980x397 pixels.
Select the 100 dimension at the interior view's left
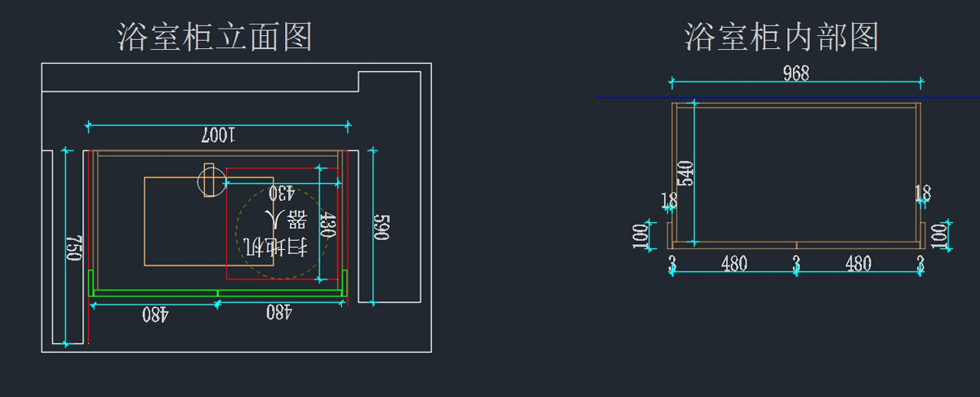pyautogui.click(x=640, y=236)
